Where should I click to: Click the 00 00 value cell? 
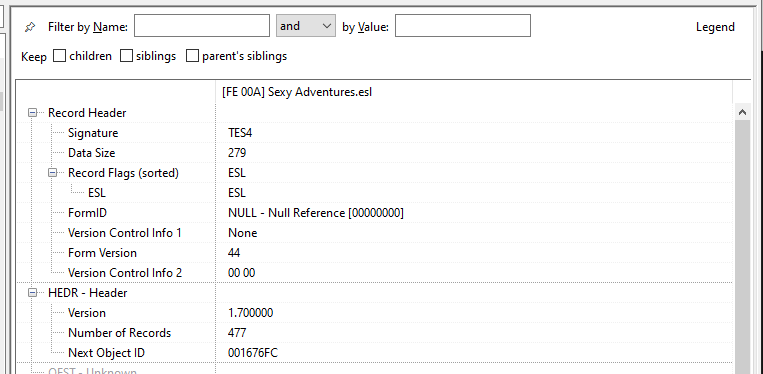coord(241,272)
